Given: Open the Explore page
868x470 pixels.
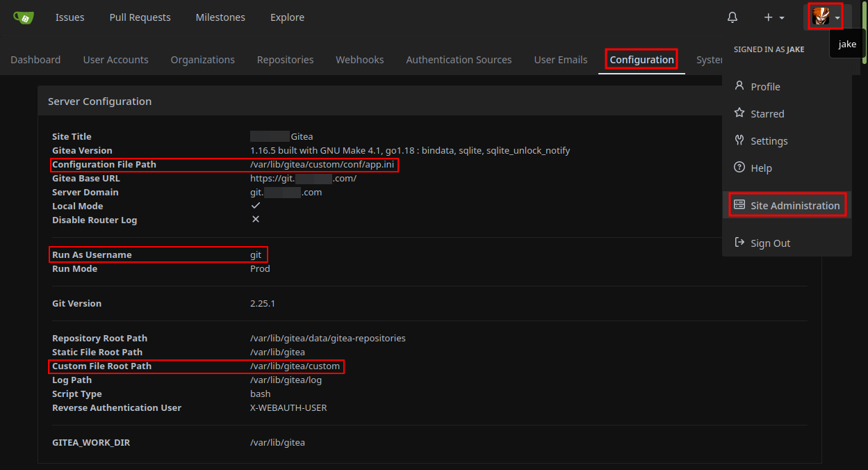Looking at the screenshot, I should click(x=287, y=17).
